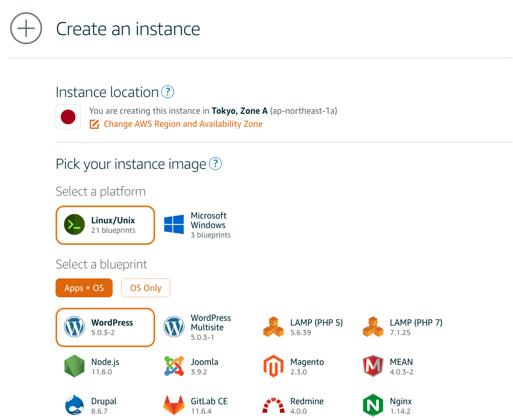Click the Create an instance heading
Image resolution: width=513 pixels, height=420 pixels.
pyautogui.click(x=128, y=29)
